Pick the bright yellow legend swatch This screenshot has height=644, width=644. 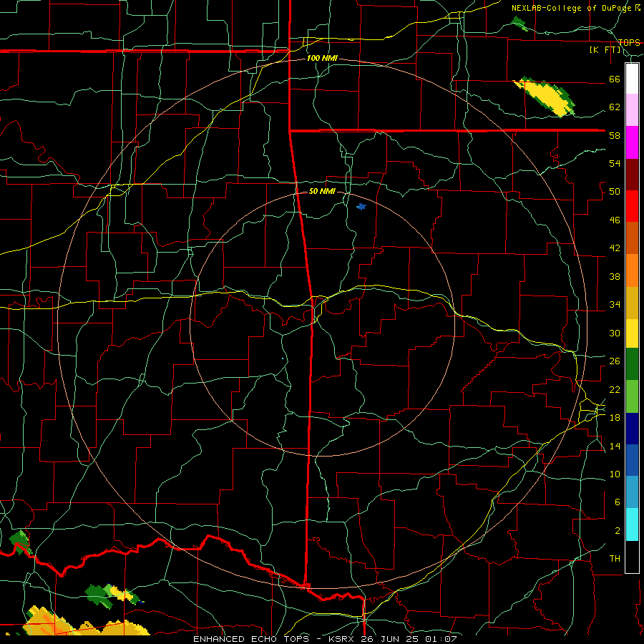coord(632,333)
